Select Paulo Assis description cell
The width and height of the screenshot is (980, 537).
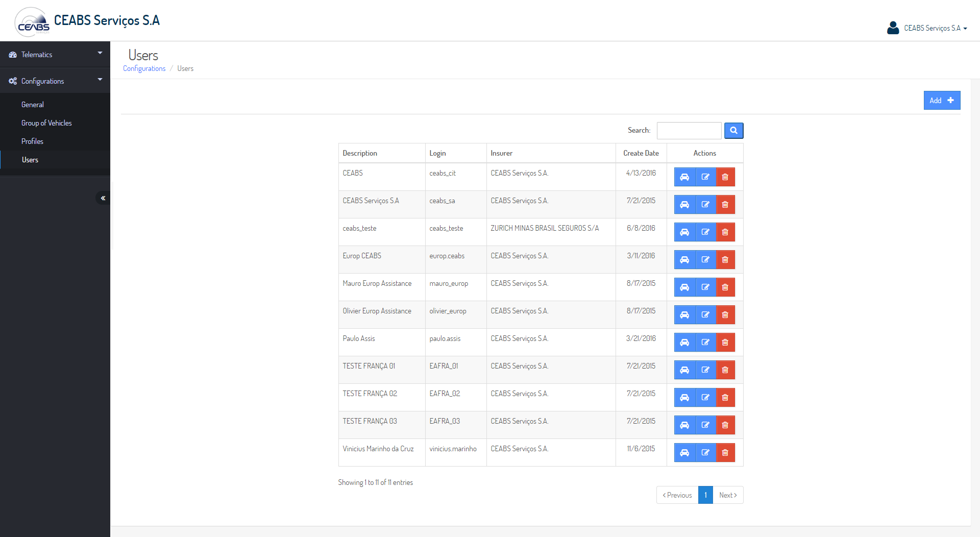tap(382, 343)
